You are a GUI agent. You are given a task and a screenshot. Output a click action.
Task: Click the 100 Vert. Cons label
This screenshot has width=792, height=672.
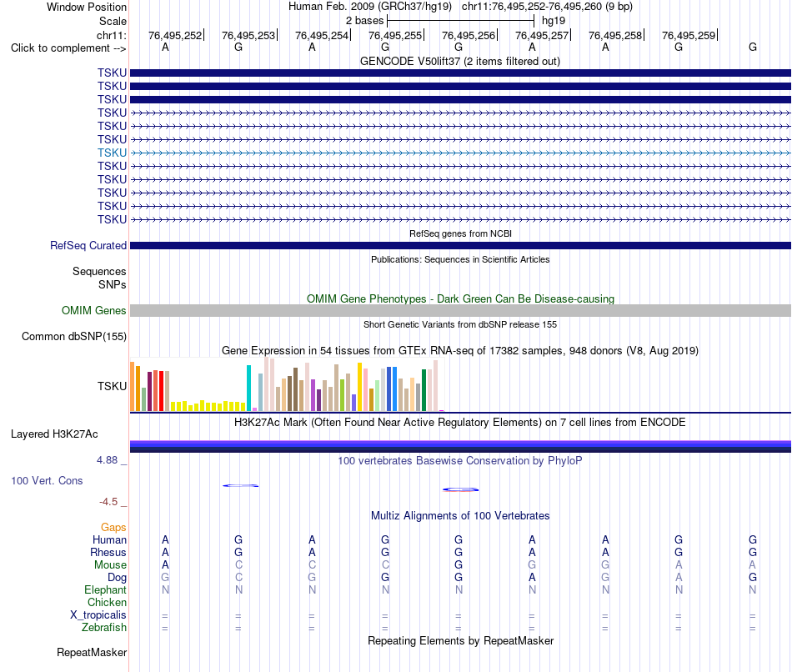(x=47, y=481)
